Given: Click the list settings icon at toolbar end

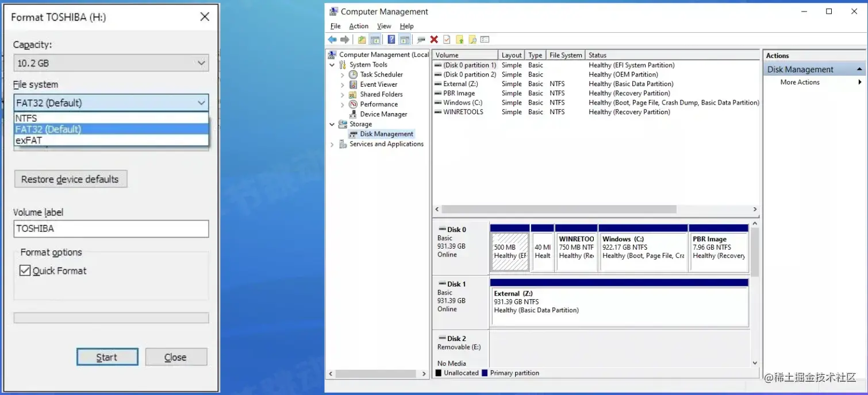Looking at the screenshot, I should pos(485,40).
